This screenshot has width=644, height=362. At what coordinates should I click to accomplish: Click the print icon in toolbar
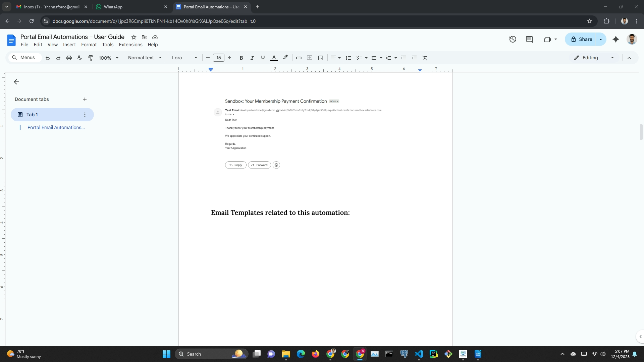(x=69, y=58)
